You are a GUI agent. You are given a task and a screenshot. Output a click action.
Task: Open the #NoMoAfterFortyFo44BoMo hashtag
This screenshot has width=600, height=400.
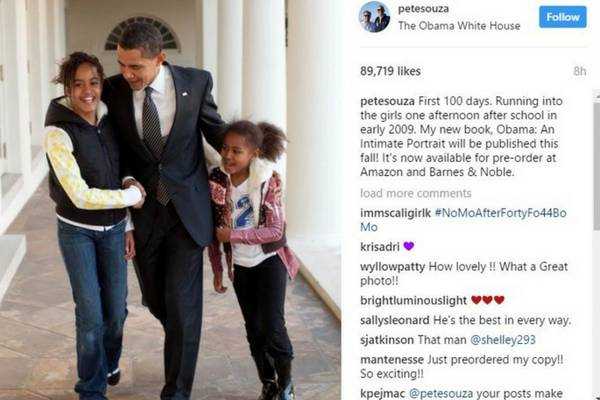(463, 220)
